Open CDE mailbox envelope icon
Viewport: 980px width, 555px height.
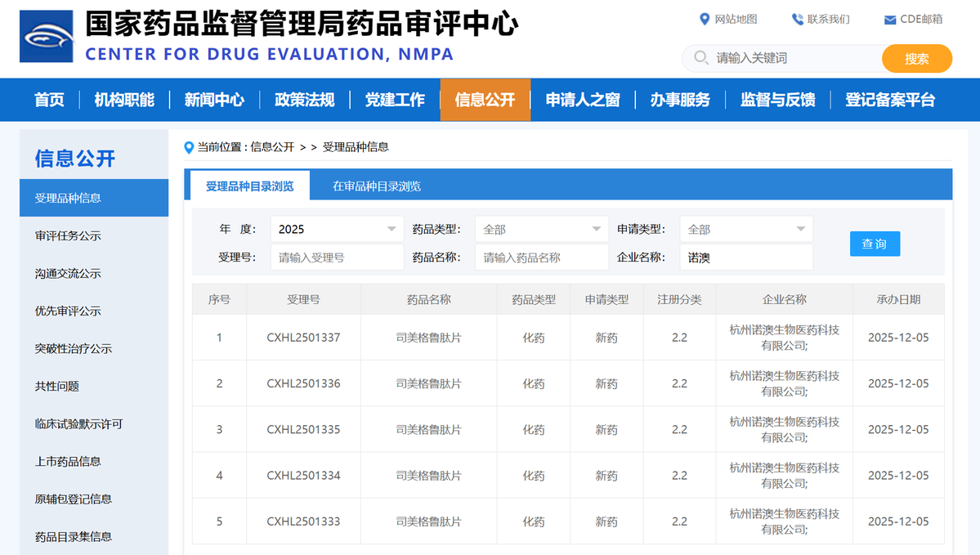point(889,20)
